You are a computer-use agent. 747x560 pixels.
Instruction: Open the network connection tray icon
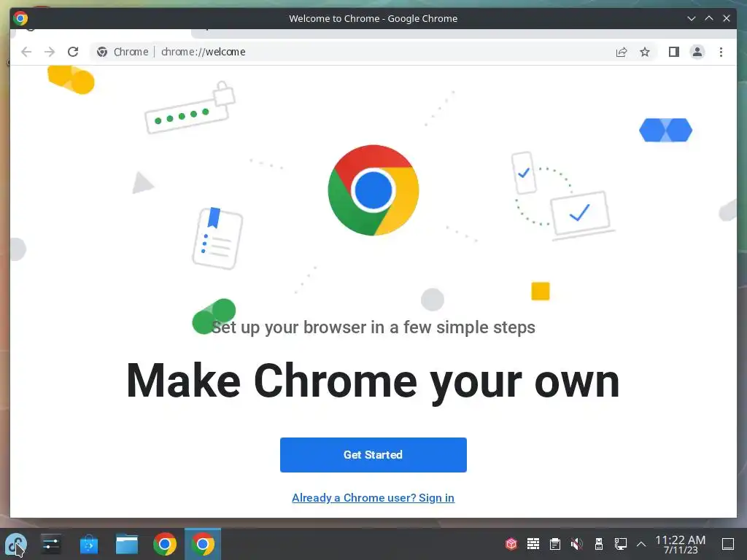[620, 544]
